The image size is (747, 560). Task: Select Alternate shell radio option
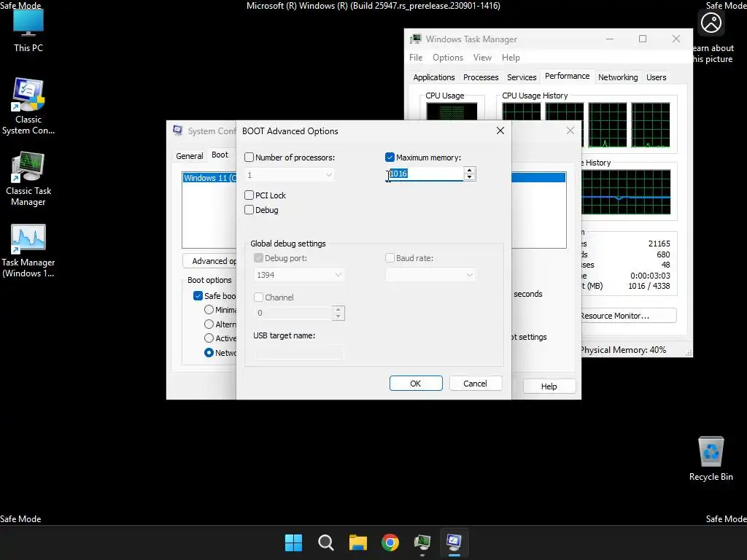pos(209,324)
